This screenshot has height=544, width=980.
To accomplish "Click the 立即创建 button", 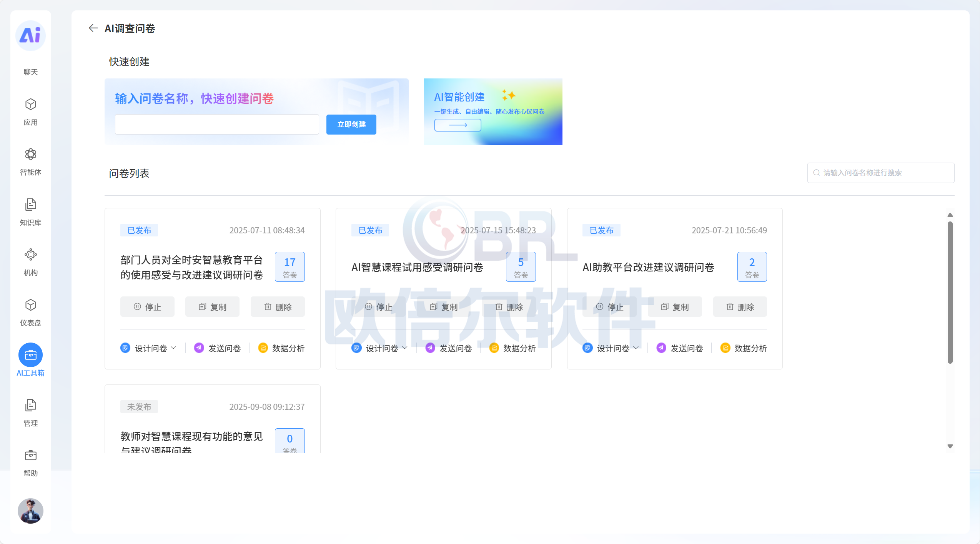I will [x=351, y=124].
